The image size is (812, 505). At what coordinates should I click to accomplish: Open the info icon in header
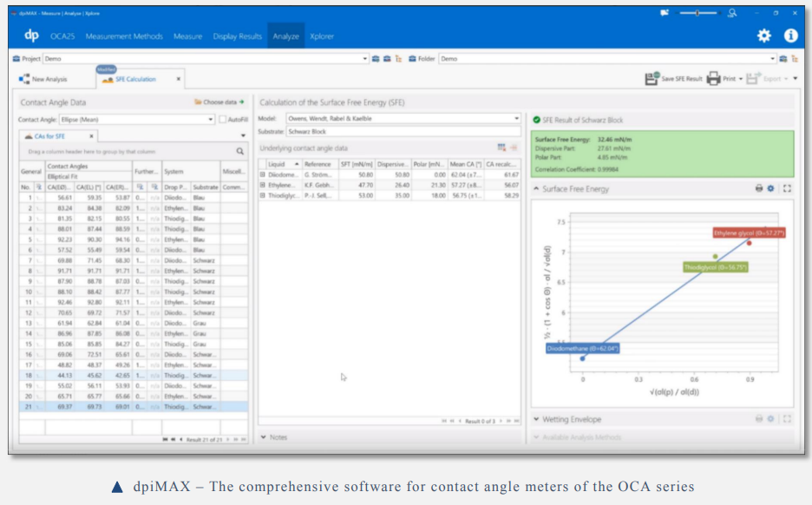click(x=791, y=36)
